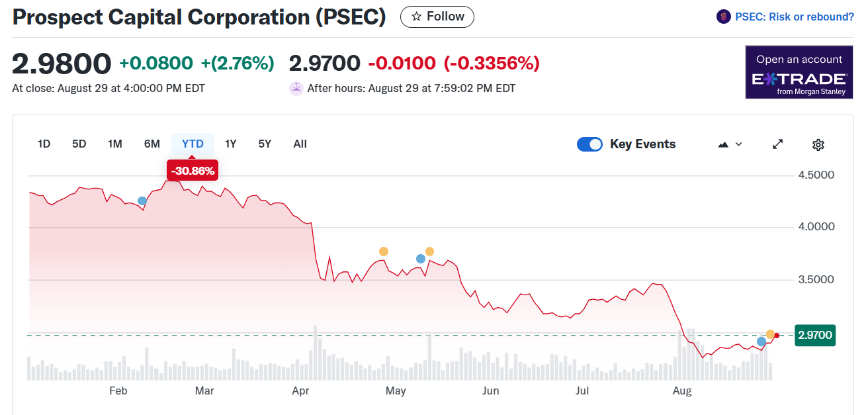868x415 pixels.
Task: Toggle the Key Events switch
Action: pyautogui.click(x=589, y=144)
